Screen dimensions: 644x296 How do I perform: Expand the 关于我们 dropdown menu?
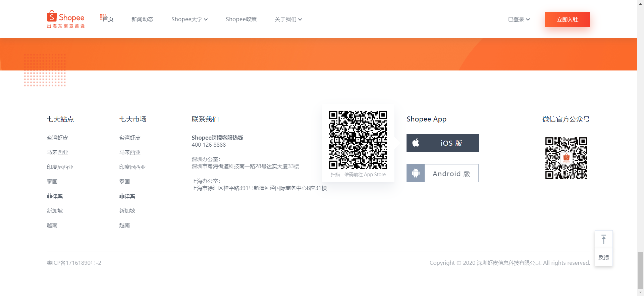pos(288,19)
